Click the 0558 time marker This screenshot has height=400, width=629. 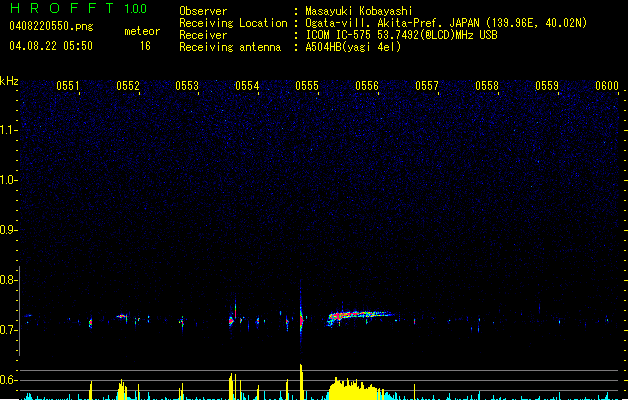coord(487,86)
